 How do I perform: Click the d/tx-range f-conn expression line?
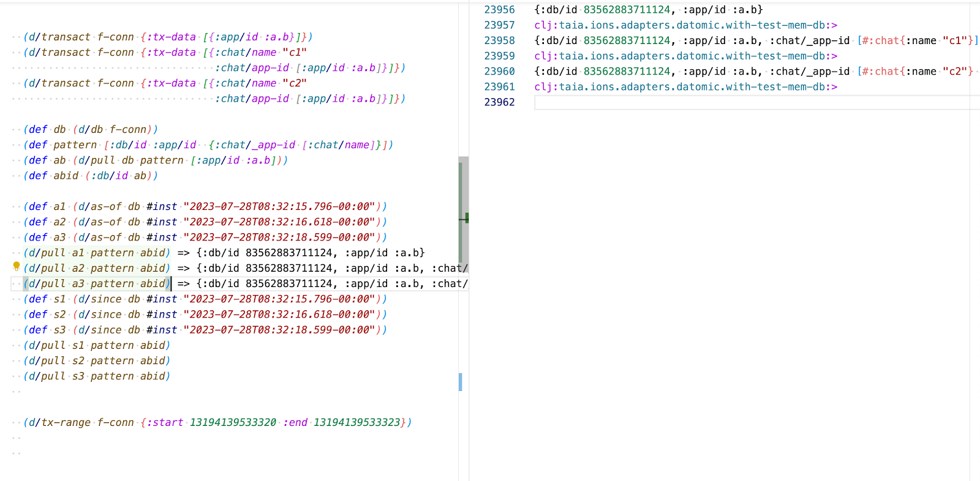click(x=217, y=422)
